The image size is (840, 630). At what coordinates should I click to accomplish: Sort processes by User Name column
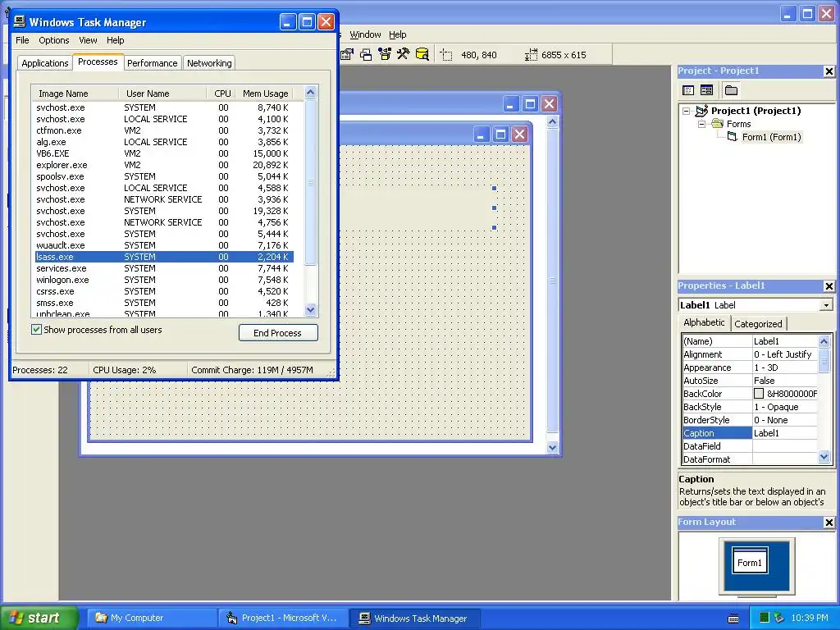point(162,94)
